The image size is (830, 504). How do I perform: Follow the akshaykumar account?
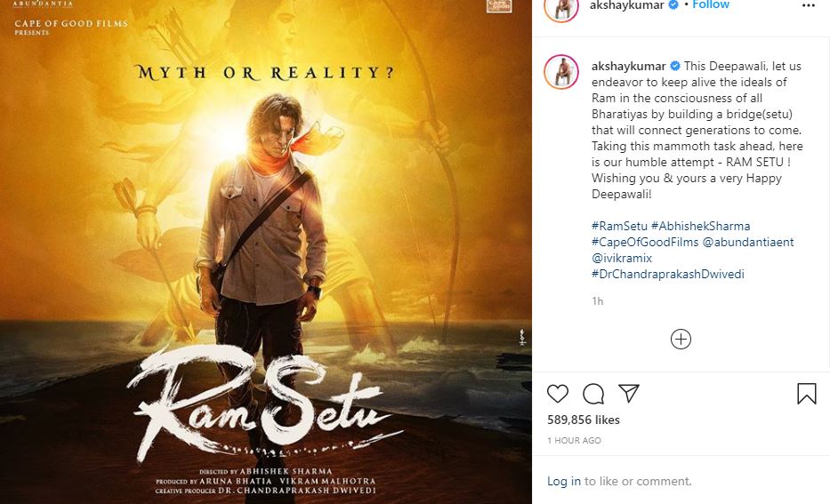[711, 4]
